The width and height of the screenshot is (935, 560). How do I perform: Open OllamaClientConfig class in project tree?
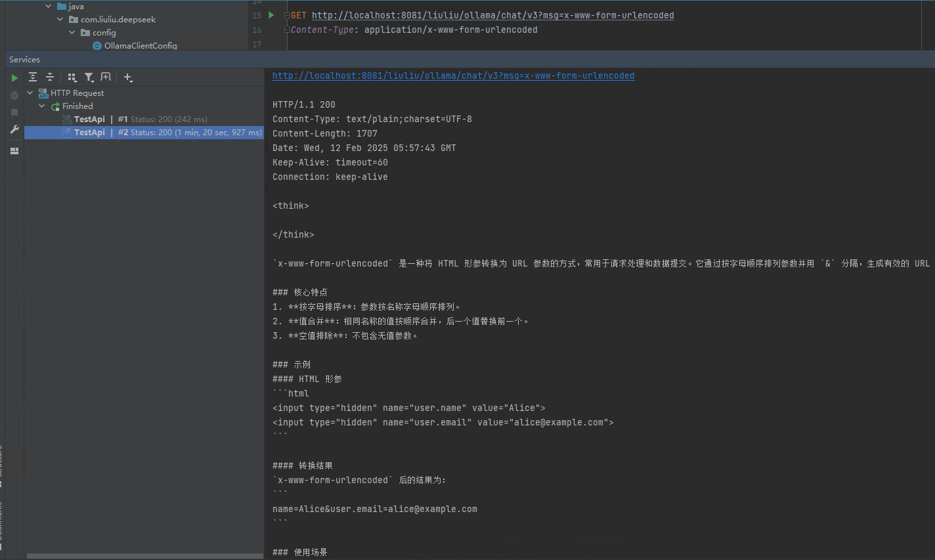pyautogui.click(x=140, y=46)
